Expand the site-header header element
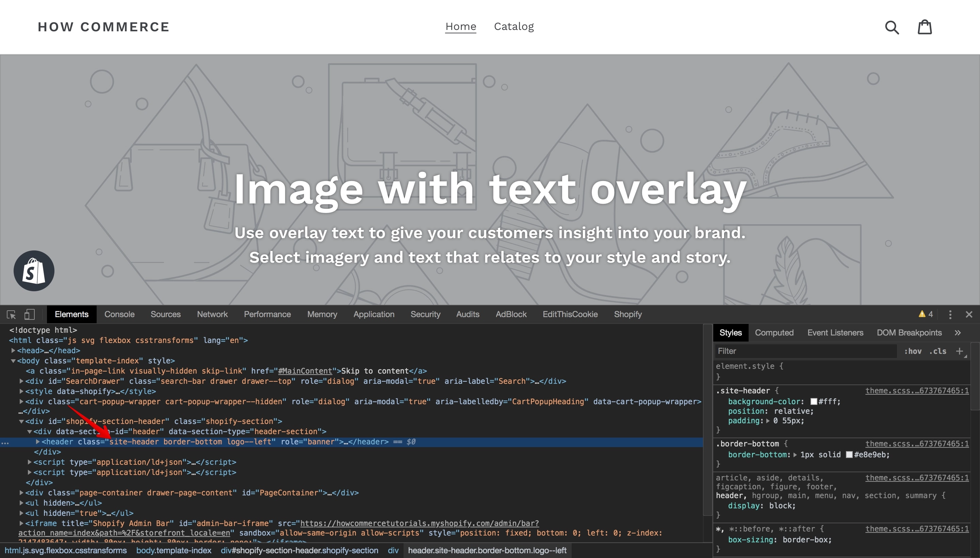Viewport: 980px width, 558px height. pos(37,442)
